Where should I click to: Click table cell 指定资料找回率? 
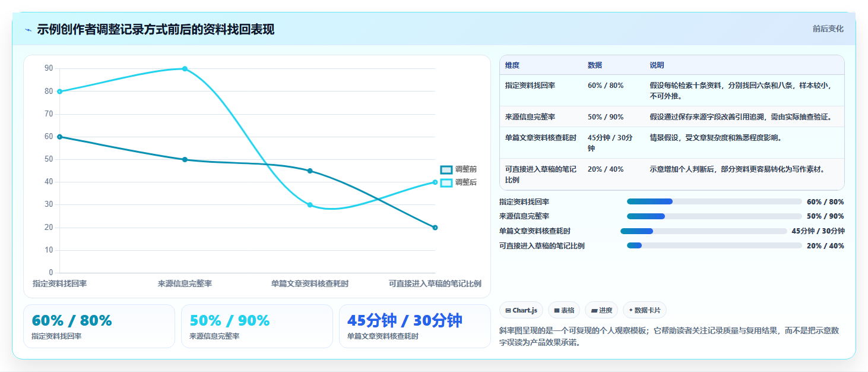click(x=530, y=86)
